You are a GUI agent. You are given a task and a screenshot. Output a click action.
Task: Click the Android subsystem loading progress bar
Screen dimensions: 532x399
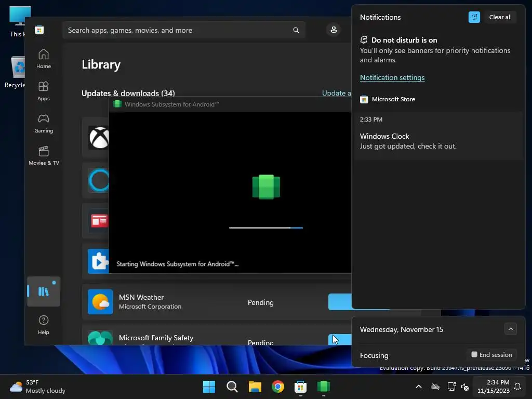266,228
